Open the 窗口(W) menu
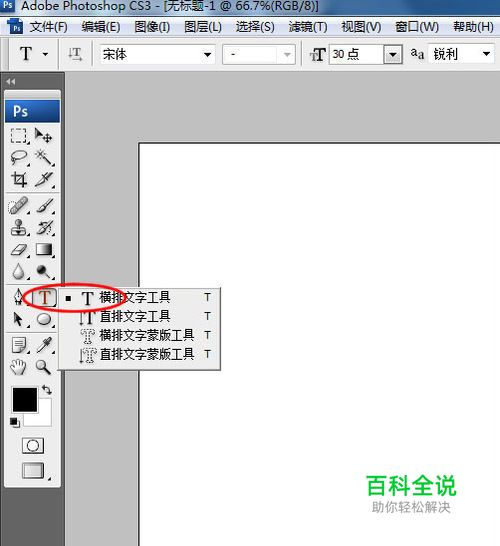Image resolution: width=500 pixels, height=546 pixels. tap(417, 26)
